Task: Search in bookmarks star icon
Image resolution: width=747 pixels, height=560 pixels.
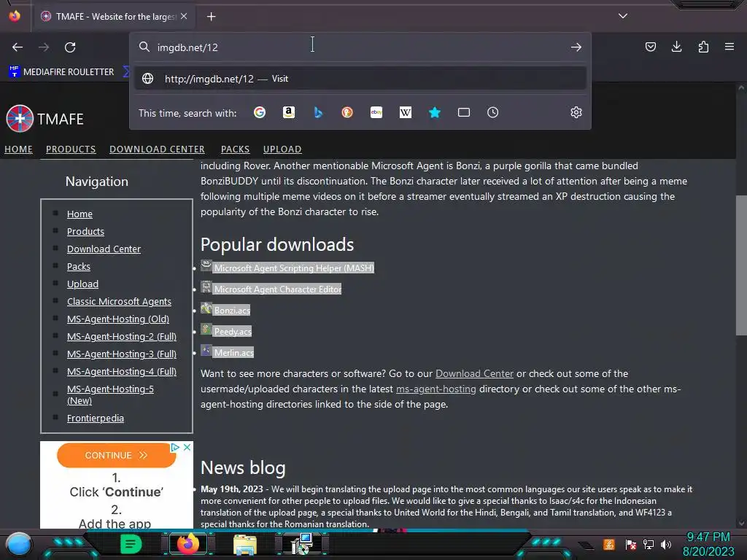Action: [x=435, y=112]
